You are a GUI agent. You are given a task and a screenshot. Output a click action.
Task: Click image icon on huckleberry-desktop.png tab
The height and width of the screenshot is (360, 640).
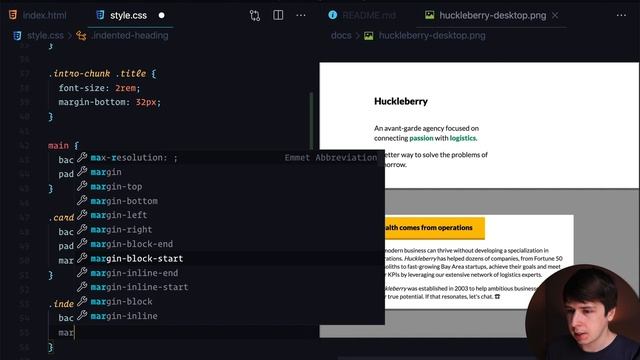429,15
